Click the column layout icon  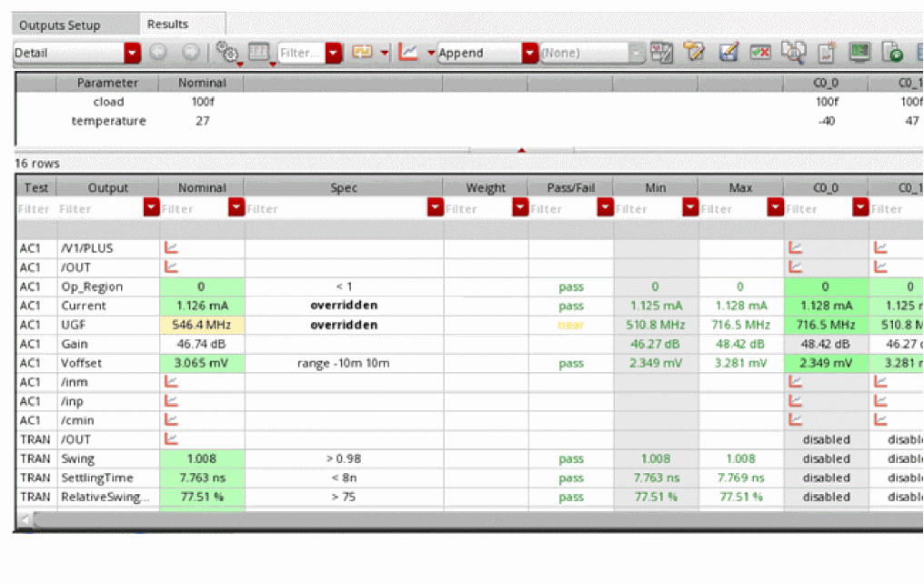click(x=259, y=53)
